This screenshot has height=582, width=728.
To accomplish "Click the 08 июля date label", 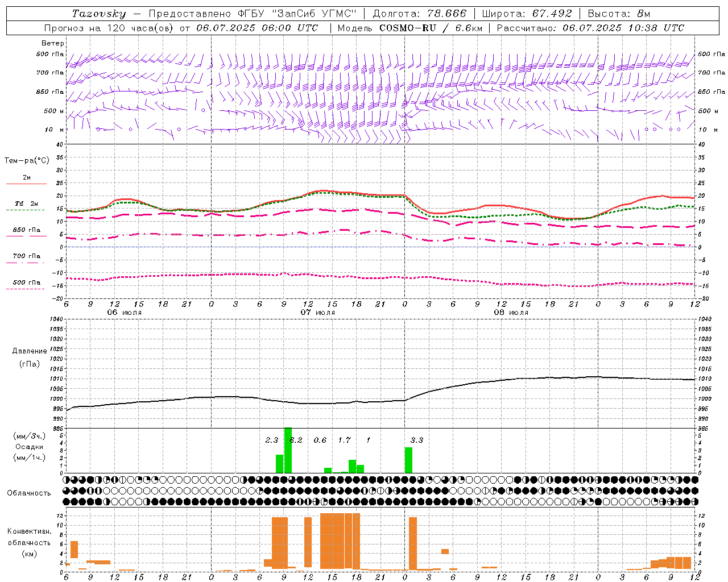I will (511, 313).
